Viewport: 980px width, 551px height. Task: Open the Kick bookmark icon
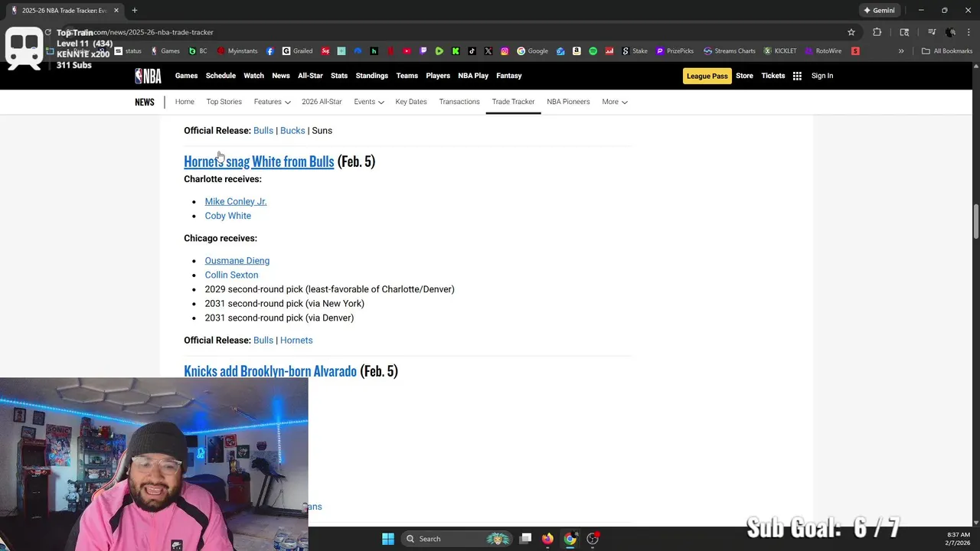tap(456, 51)
